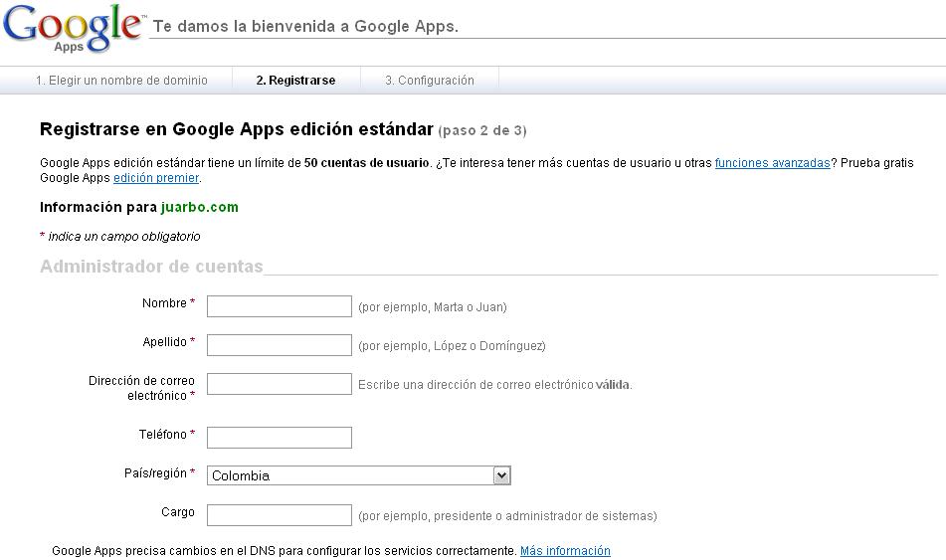Viewport: 946px width, 560px height.
Task: Select step 3 Configuración tab
Action: (x=430, y=81)
